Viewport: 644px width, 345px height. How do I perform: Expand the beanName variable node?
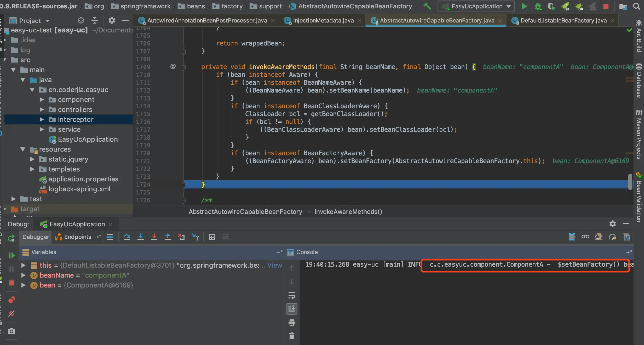point(23,275)
